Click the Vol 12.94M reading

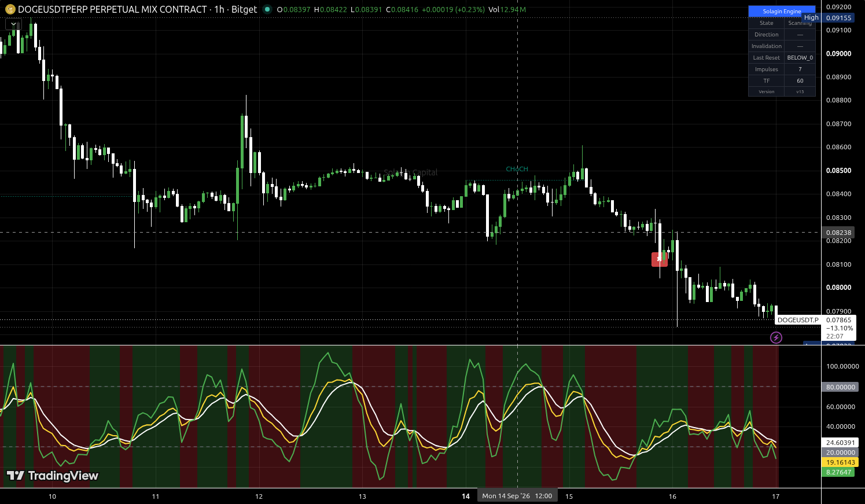point(507,9)
